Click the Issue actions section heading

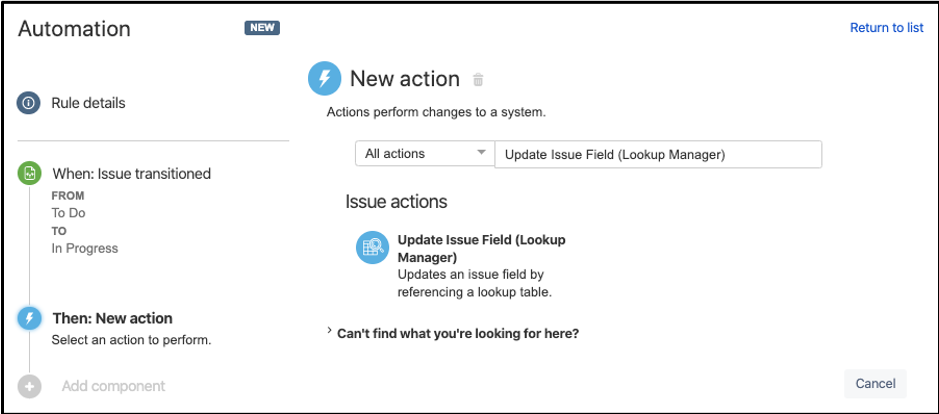click(396, 201)
